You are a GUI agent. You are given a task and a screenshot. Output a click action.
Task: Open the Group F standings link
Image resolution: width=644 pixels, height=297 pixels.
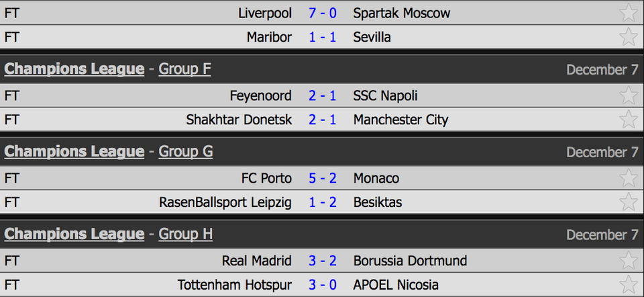184,69
